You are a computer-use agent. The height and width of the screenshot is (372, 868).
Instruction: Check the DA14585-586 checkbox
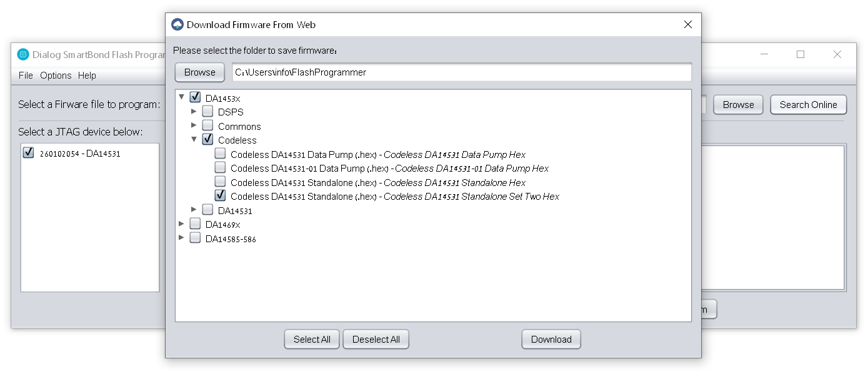click(195, 238)
